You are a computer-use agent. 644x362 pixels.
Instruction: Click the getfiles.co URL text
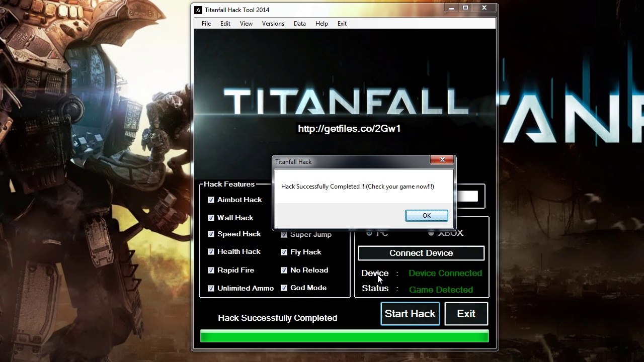click(349, 128)
